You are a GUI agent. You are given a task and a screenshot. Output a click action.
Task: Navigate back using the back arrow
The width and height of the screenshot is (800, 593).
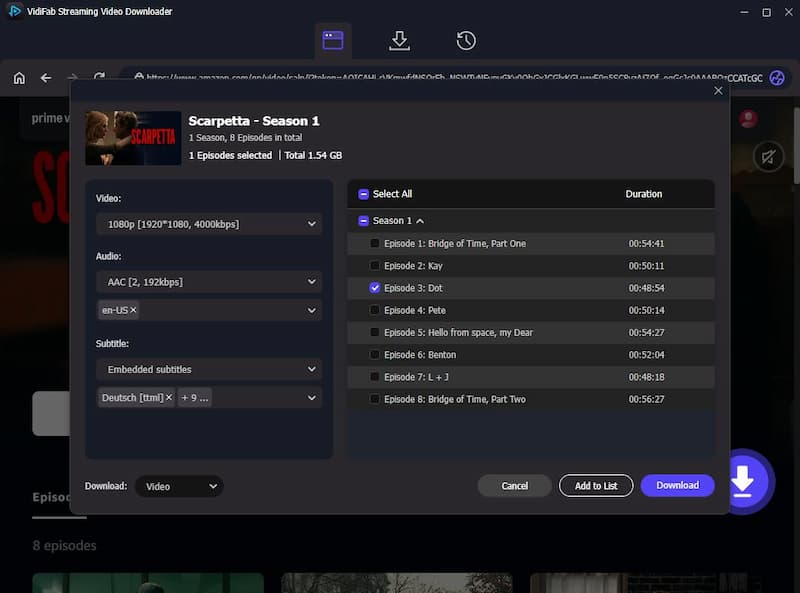46,77
